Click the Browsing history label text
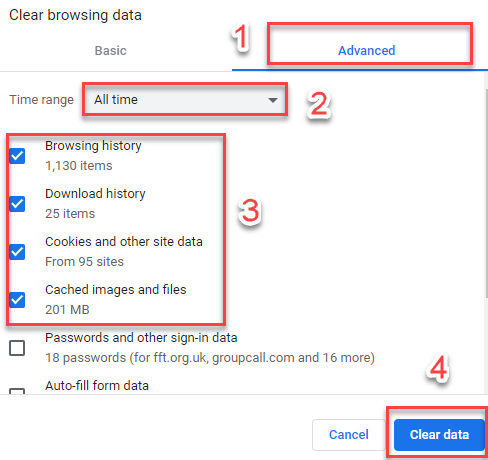The width and height of the screenshot is (488, 460). pos(93,146)
